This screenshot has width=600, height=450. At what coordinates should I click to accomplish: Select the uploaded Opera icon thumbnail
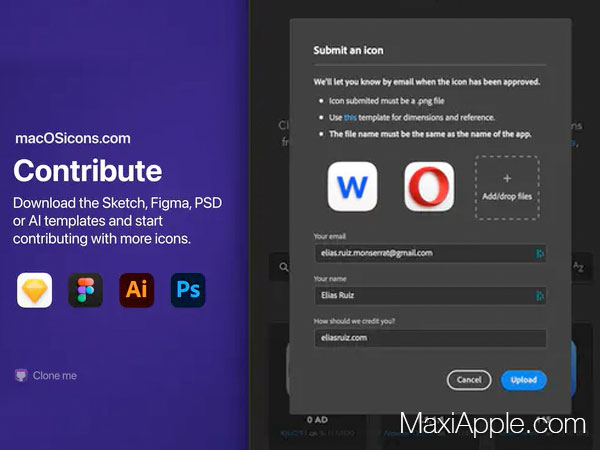pyautogui.click(x=429, y=186)
